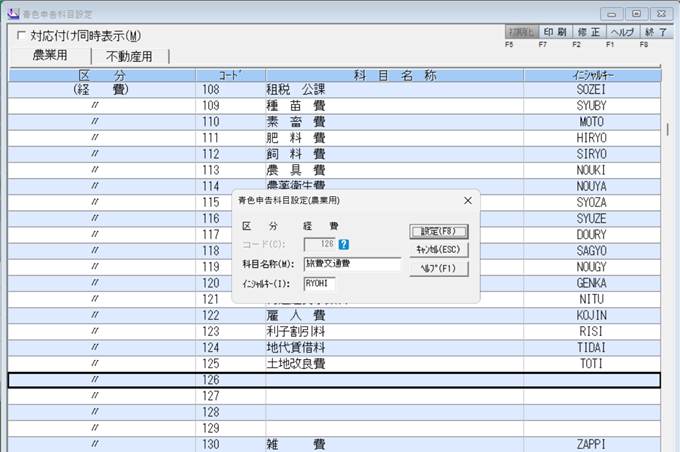Click the code 117 cell

point(230,235)
